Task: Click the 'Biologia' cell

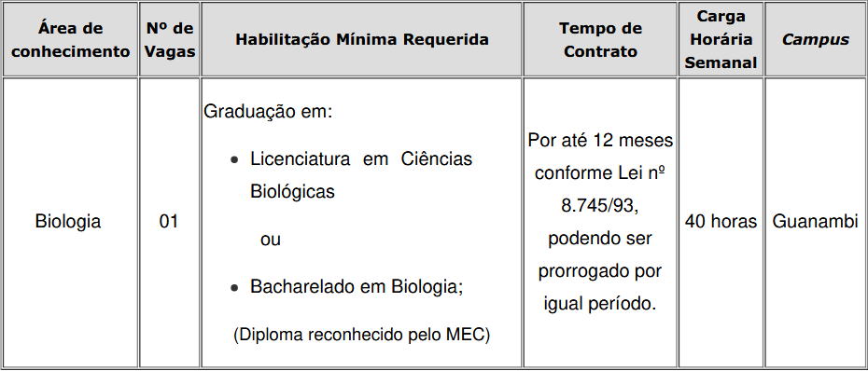Action: click(x=68, y=222)
